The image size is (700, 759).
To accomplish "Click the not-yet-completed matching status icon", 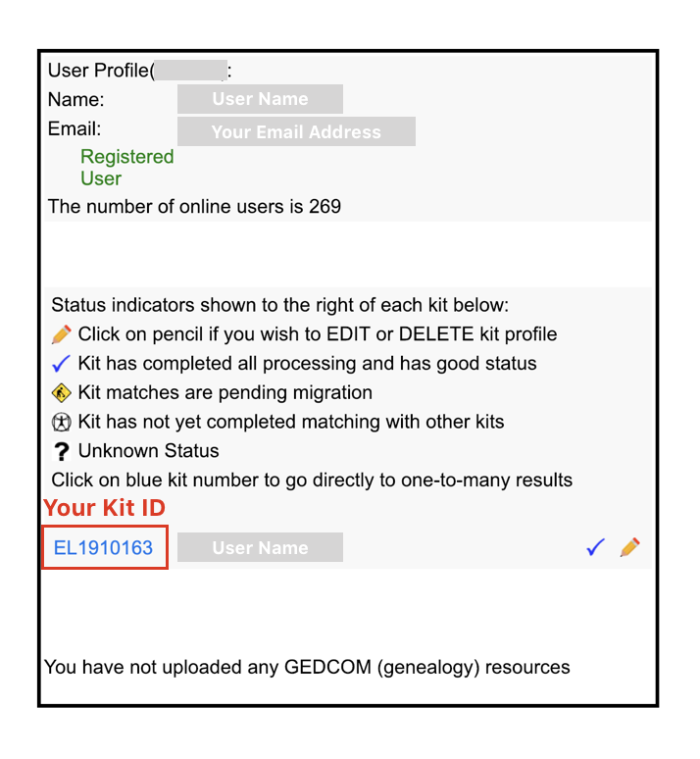I will 62,423.
